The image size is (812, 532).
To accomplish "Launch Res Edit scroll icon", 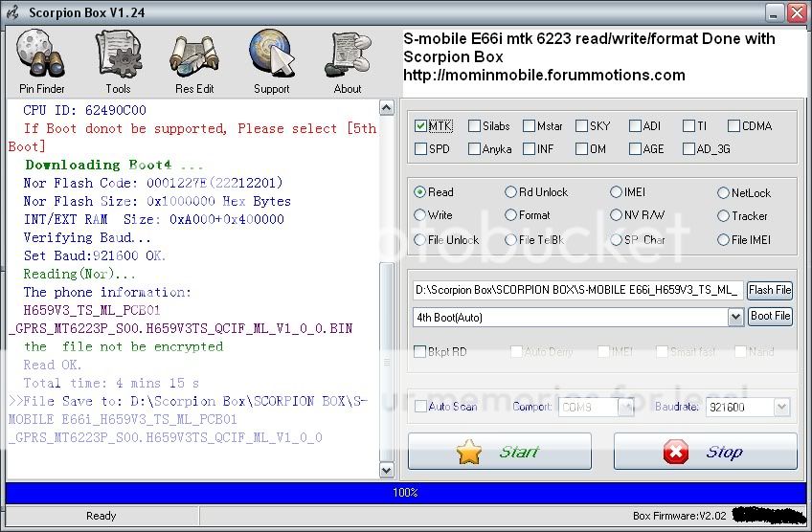I will coord(194,61).
